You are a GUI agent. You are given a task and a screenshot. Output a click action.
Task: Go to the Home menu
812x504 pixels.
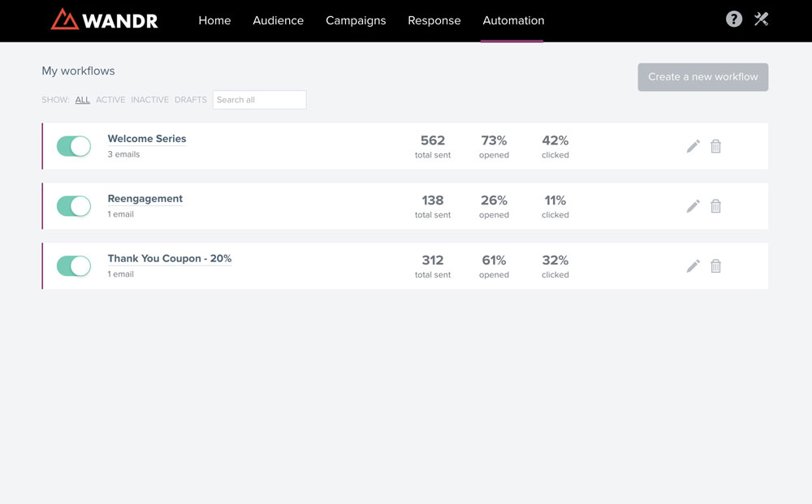(x=214, y=20)
